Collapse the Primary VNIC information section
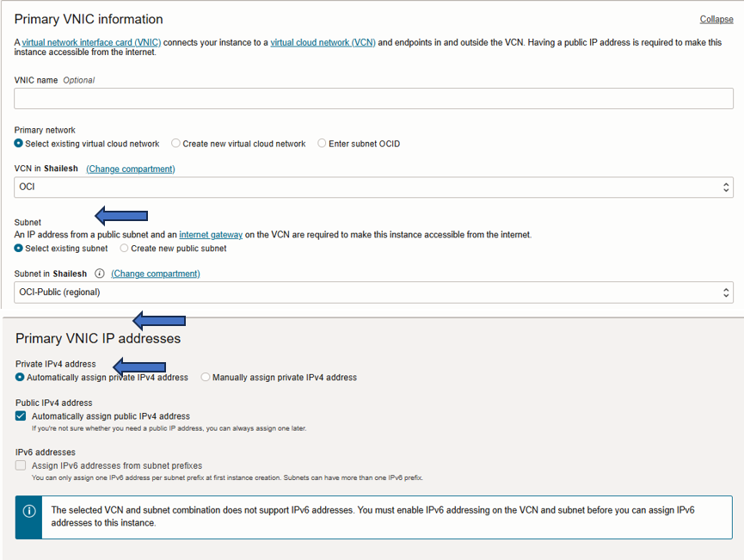This screenshot has height=560, width=744. 716,19
